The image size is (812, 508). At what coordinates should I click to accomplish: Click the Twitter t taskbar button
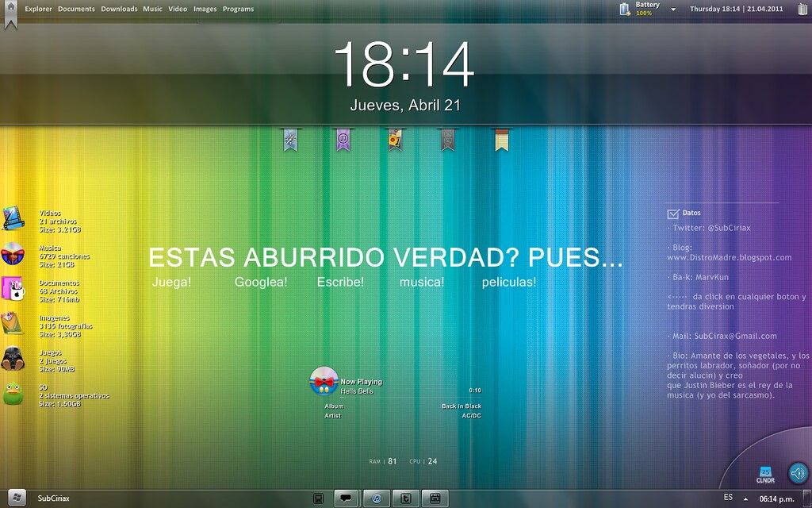406,498
